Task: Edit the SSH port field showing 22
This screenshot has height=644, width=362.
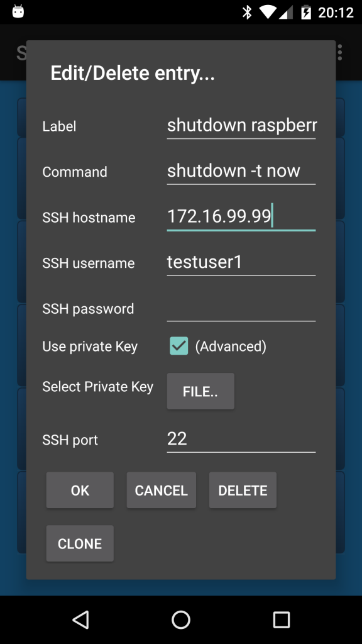Action: tap(241, 438)
